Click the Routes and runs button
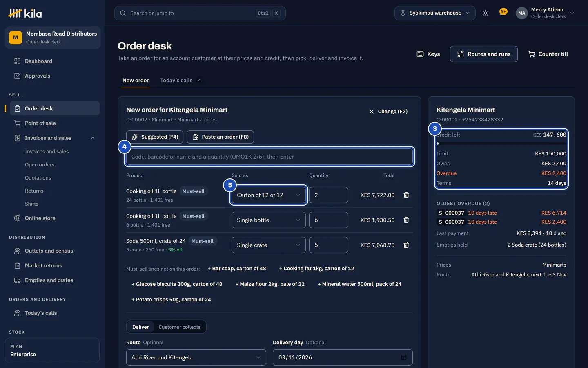This screenshot has width=588, height=368. (484, 54)
